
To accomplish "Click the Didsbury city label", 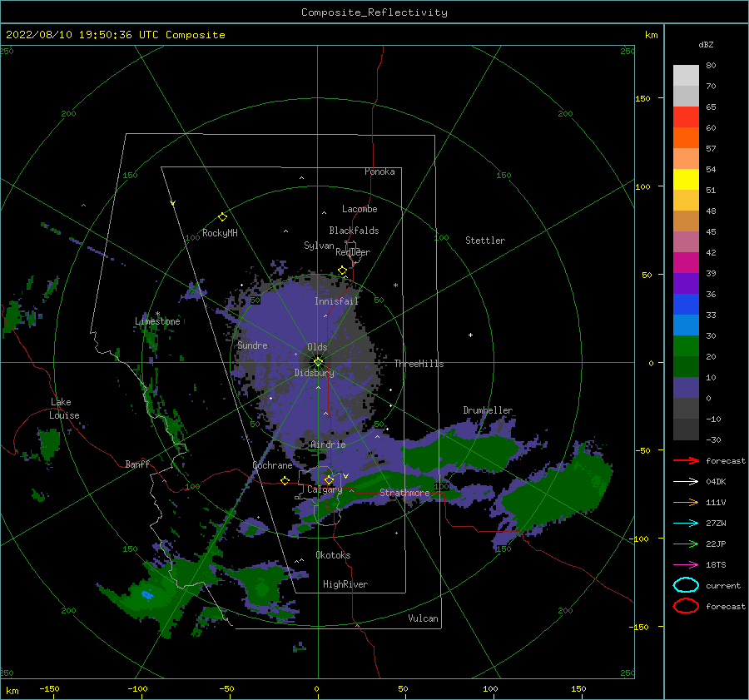I will [315, 373].
